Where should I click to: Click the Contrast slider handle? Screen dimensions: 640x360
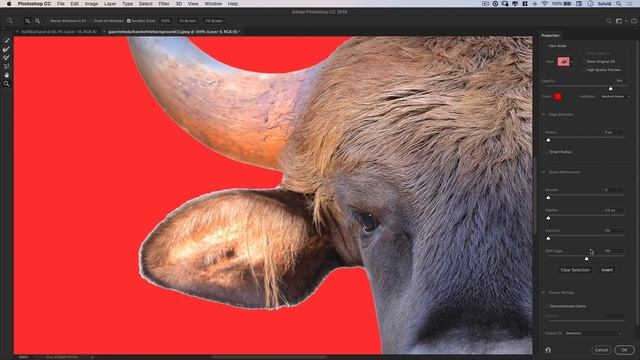[548, 238]
